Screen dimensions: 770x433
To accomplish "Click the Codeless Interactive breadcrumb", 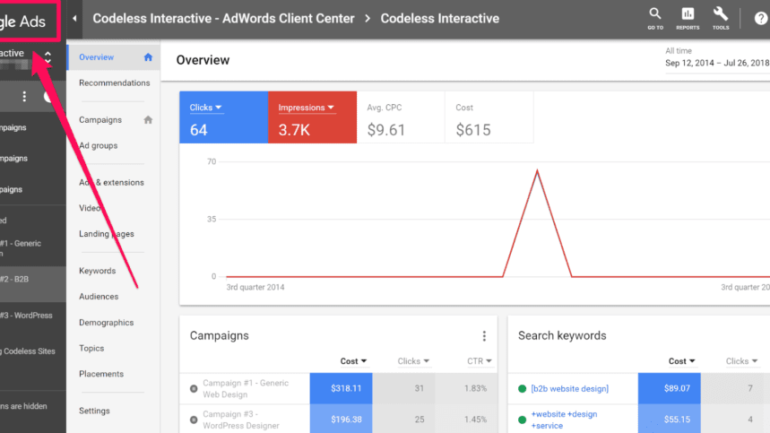I will pos(440,19).
